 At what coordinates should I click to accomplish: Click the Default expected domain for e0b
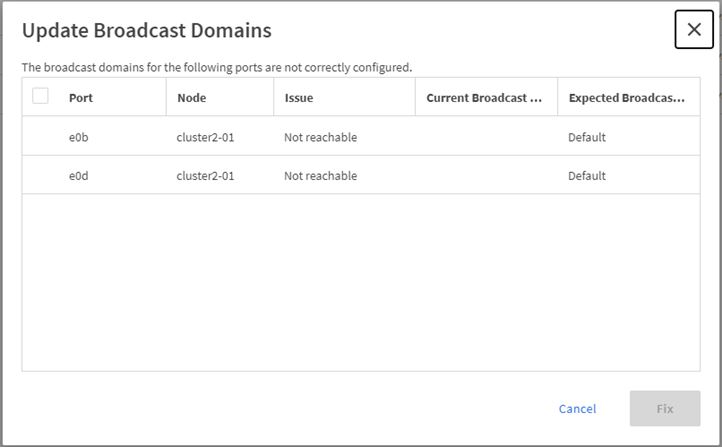click(587, 137)
